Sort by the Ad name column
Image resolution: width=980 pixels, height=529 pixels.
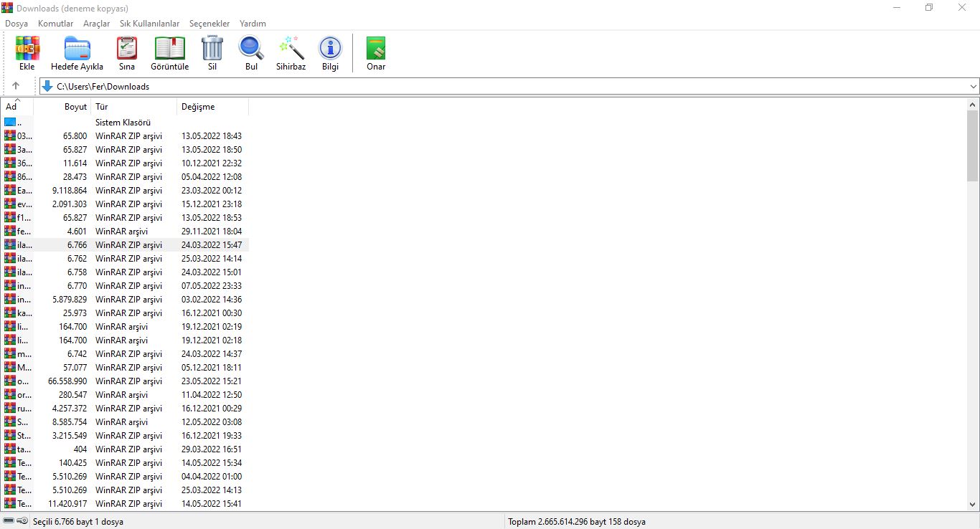pos(17,107)
